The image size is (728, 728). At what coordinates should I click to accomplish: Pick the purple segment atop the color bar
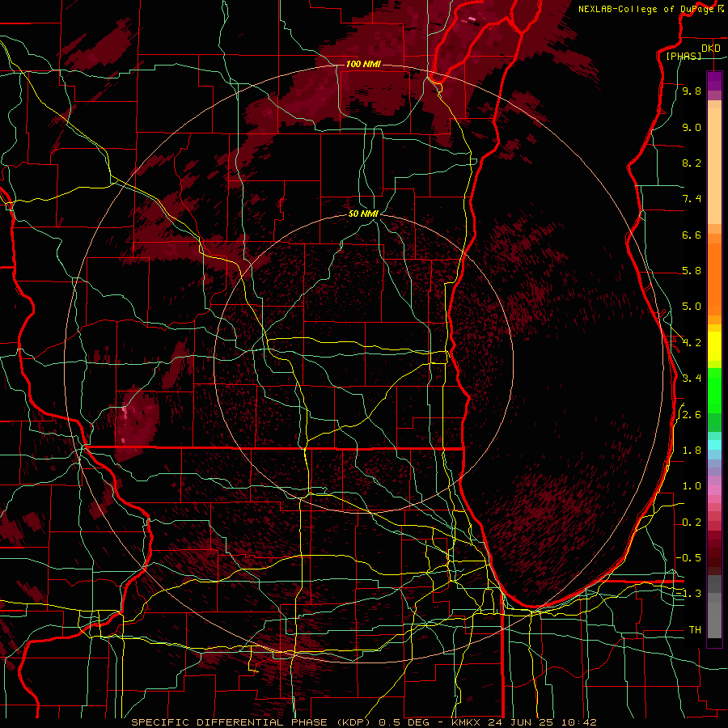[x=714, y=81]
